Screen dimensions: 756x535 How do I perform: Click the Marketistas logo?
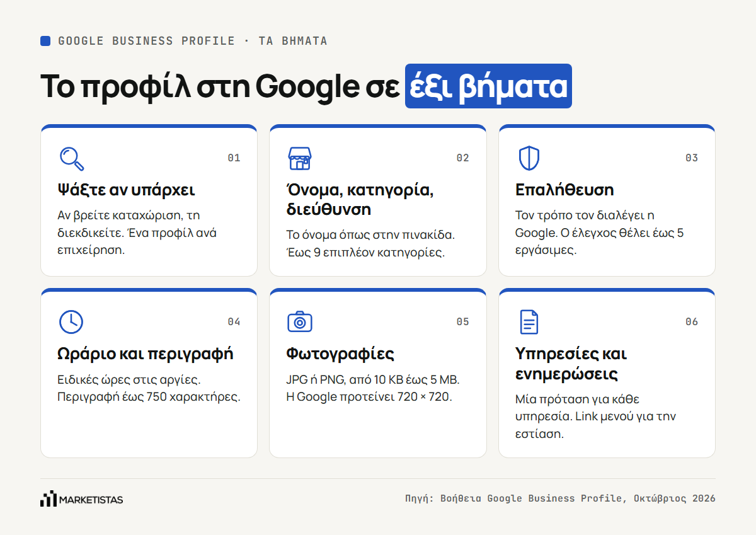click(81, 499)
